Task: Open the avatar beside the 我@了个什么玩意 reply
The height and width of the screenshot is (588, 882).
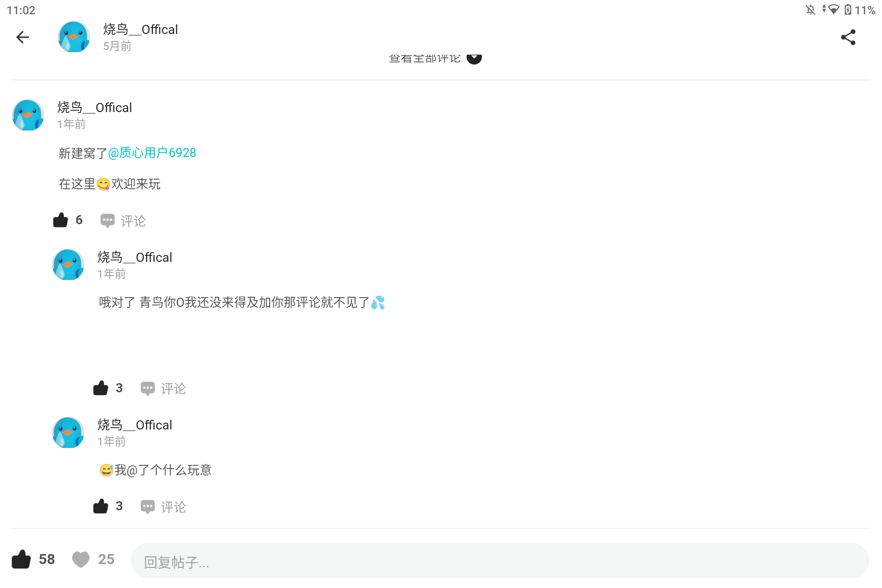Action: click(68, 432)
